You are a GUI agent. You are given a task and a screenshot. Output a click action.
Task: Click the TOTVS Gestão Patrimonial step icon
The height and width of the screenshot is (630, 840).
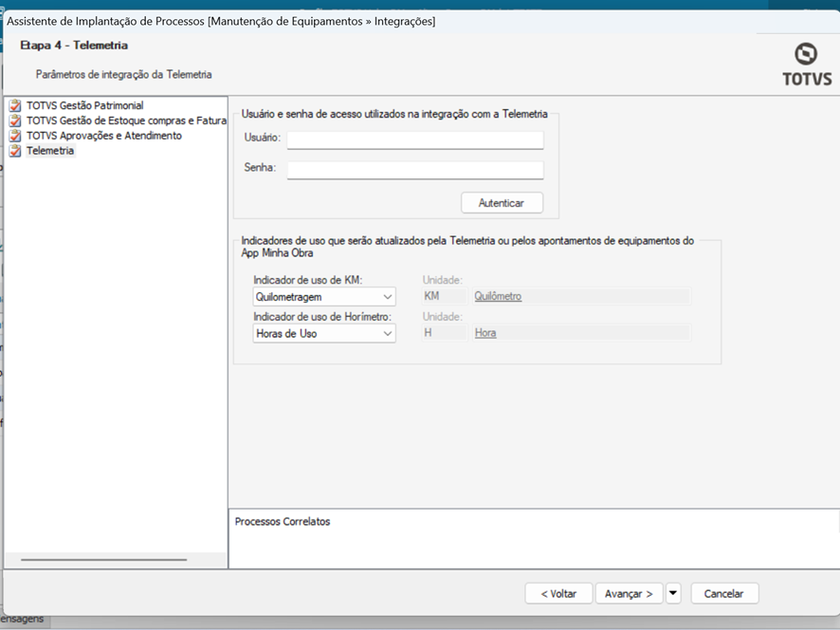(x=15, y=106)
